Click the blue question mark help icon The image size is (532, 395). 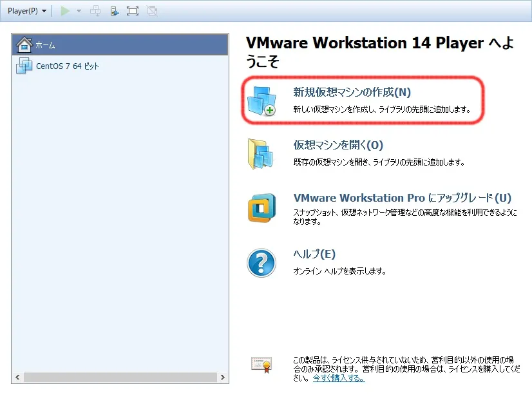[261, 263]
